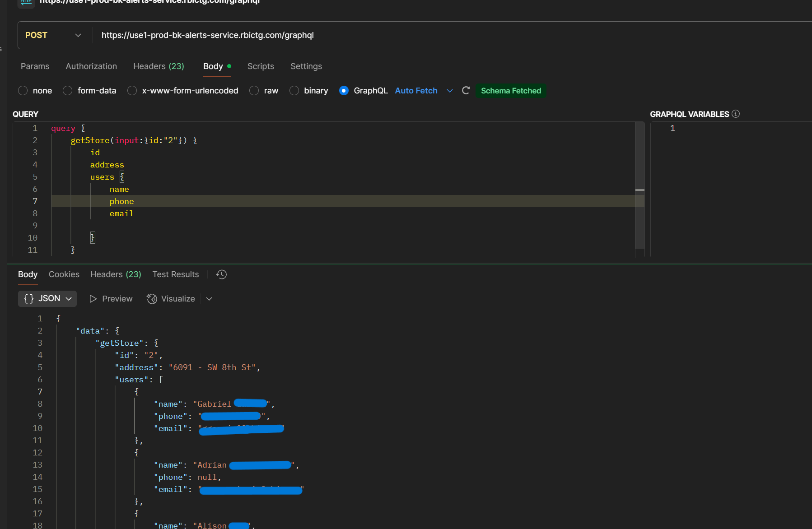
Task: Click the getStore line in the query
Action: pyautogui.click(x=134, y=140)
